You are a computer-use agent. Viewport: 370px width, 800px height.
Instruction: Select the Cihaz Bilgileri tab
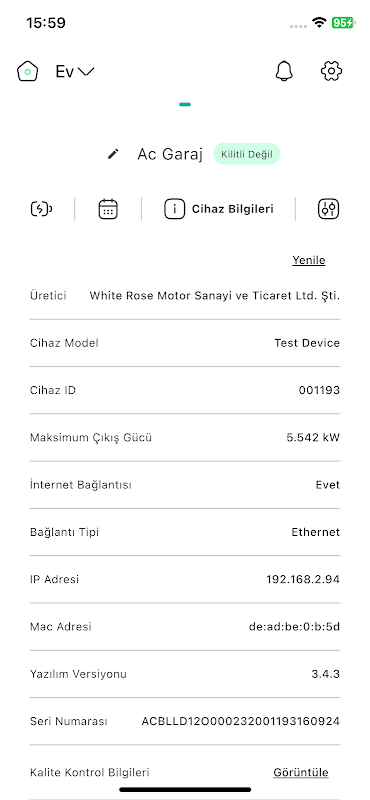tap(219, 209)
